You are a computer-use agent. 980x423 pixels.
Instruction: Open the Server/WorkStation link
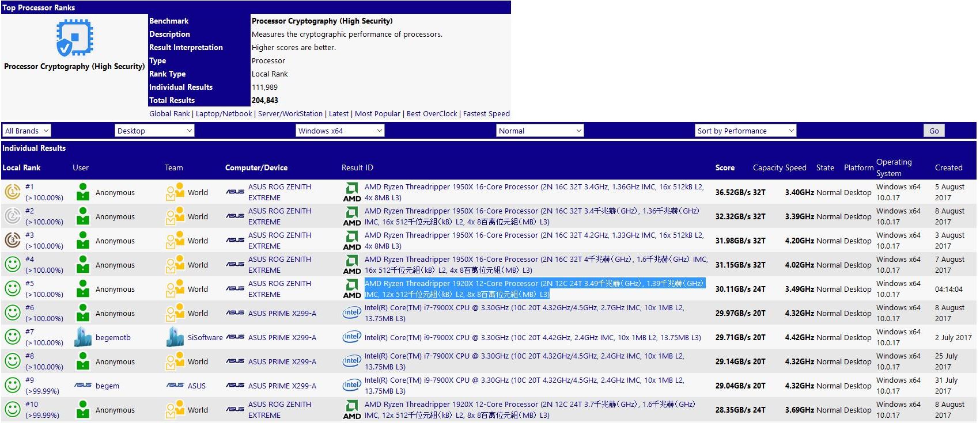click(290, 113)
